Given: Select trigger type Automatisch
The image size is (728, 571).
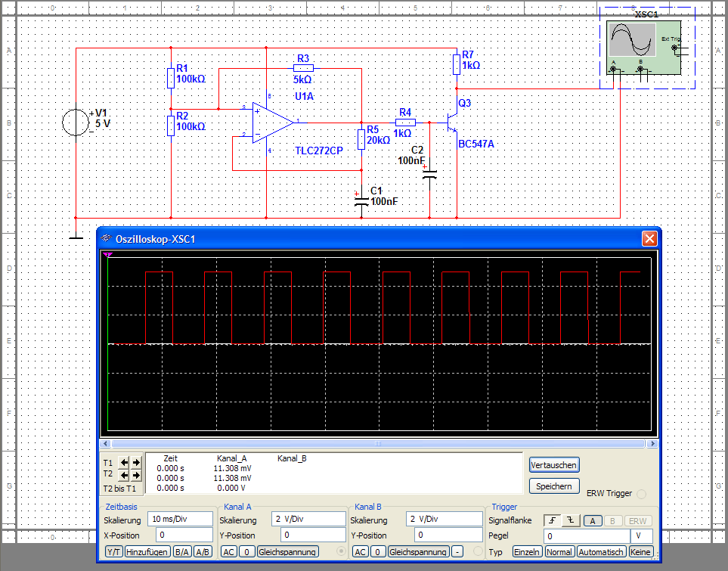Looking at the screenshot, I should click(x=602, y=552).
